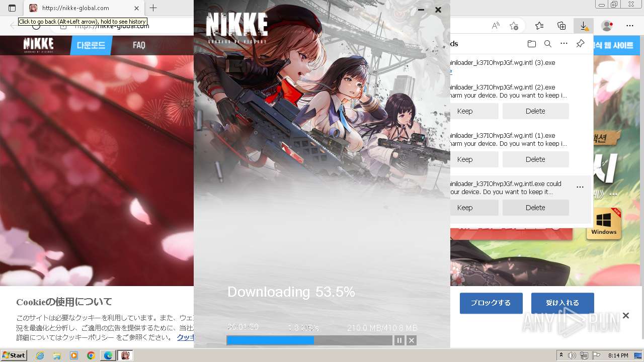Screen dimensions: 644x362
Task: Select the nikke-global.com browser tab
Action: coord(84,8)
